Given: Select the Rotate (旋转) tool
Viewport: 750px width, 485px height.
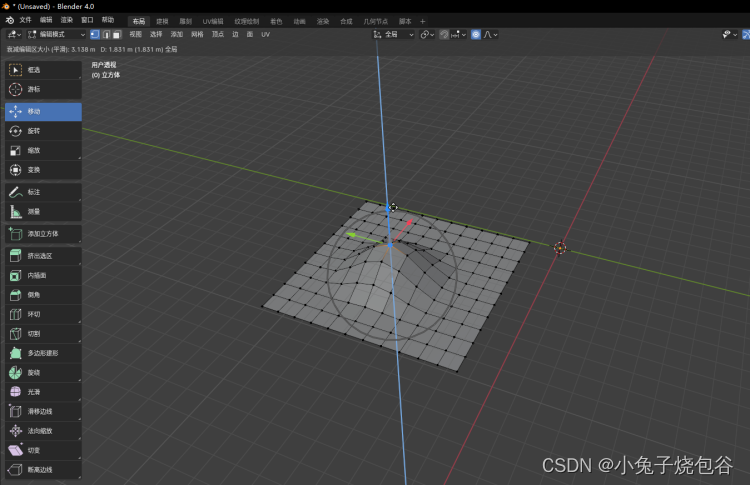Looking at the screenshot, I should [43, 131].
